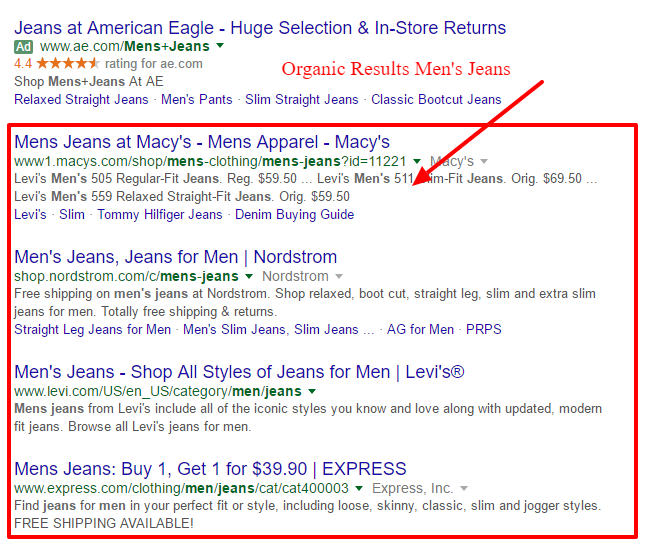Expand gray arrow next to Nordstrom label
The height and width of the screenshot is (544, 651).
[x=339, y=276]
